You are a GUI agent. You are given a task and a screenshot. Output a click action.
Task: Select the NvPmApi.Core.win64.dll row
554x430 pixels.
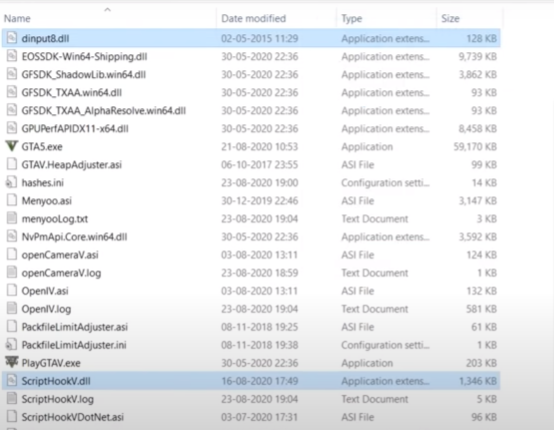click(251, 236)
